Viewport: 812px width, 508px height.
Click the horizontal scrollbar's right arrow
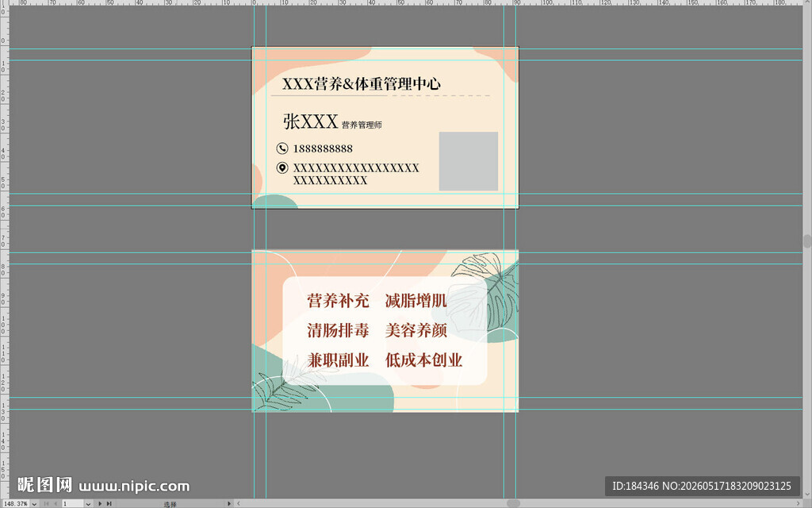[798, 503]
